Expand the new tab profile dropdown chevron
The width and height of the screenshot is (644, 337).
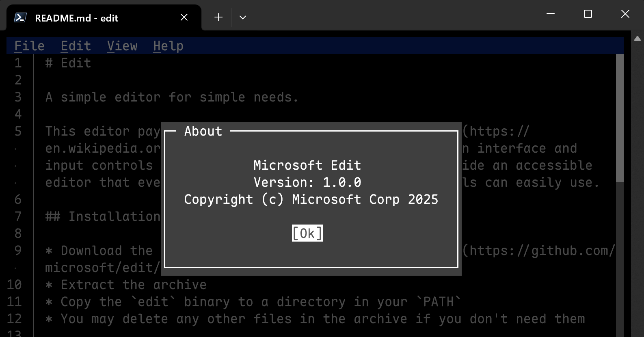[x=243, y=17]
